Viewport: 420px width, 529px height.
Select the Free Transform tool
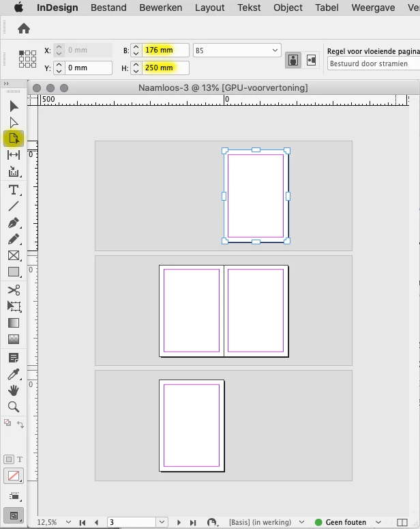click(x=14, y=306)
